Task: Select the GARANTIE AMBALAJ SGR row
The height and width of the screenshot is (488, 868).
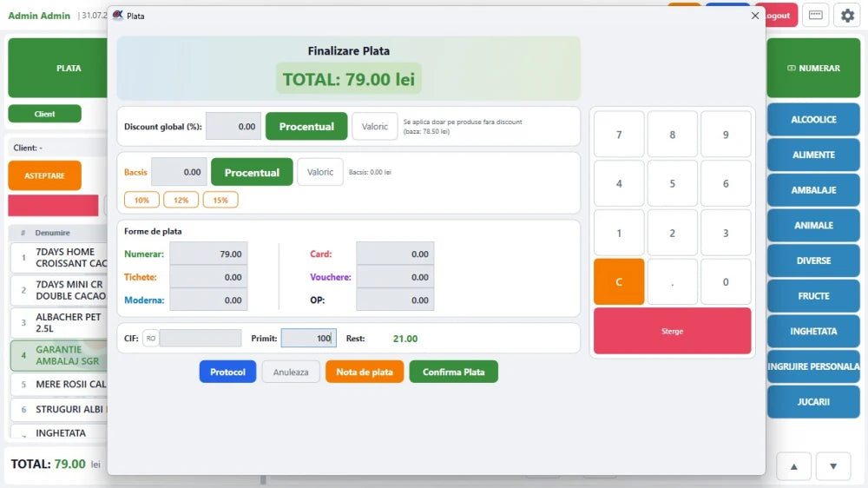Action: point(59,355)
